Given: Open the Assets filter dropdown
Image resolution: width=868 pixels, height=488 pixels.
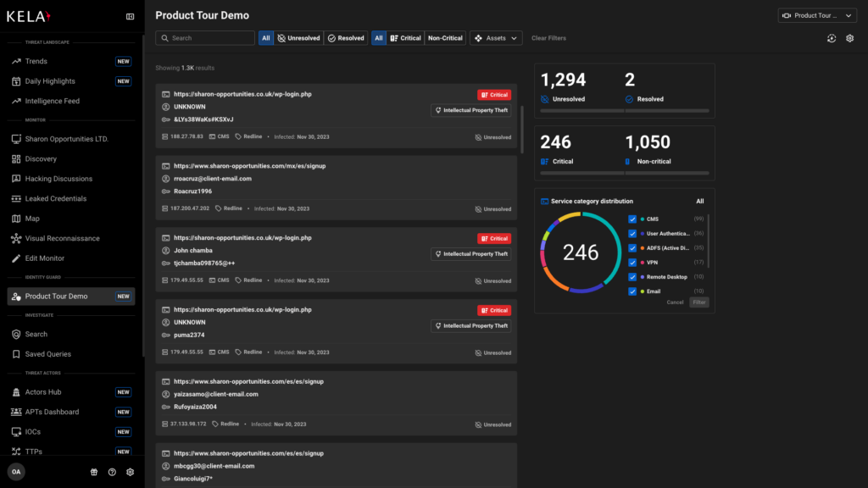Looking at the screenshot, I should click(495, 37).
